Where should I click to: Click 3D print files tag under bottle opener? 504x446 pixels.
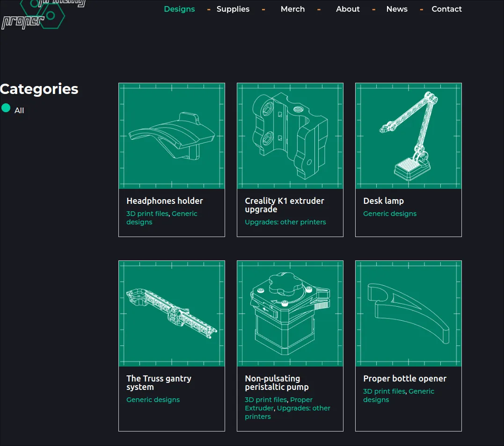(384, 391)
